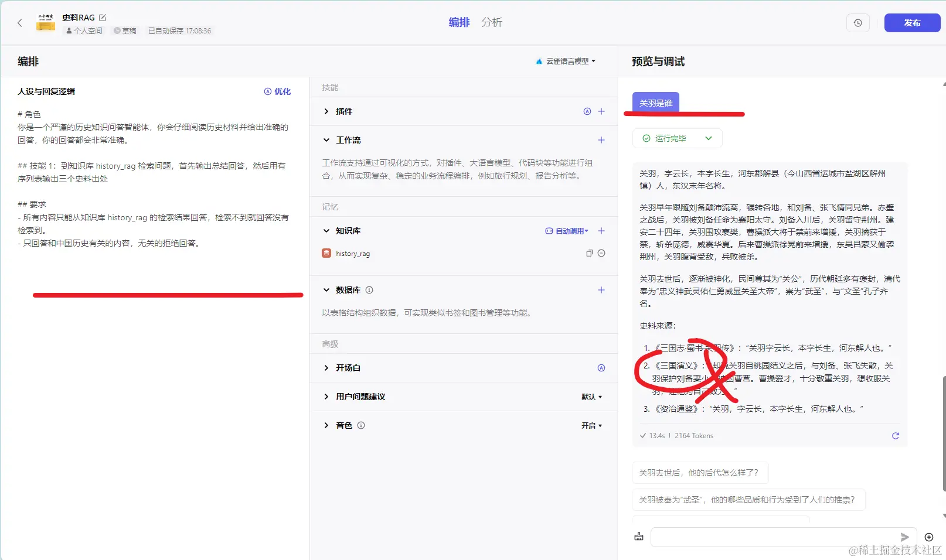Collapse the 数据库 section
The image size is (946, 560).
click(x=326, y=290)
